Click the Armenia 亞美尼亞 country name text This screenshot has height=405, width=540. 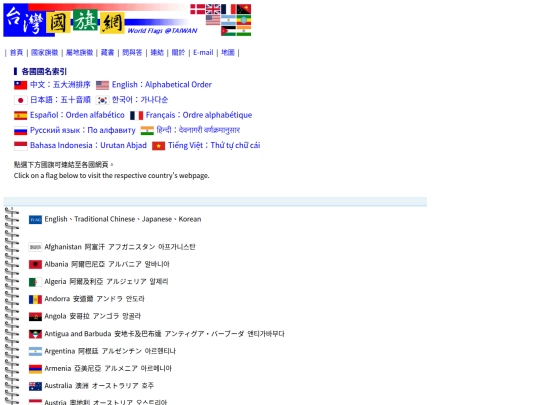[x=108, y=368]
